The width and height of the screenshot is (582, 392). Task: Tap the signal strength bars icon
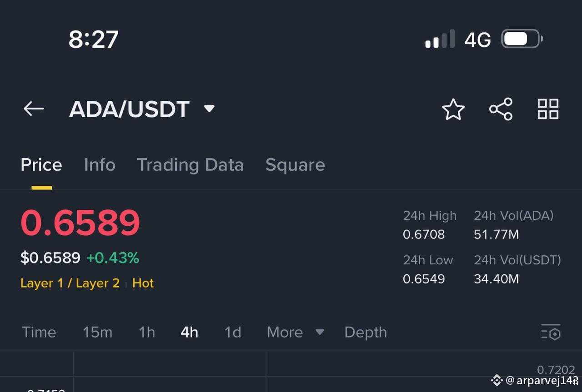(x=440, y=39)
